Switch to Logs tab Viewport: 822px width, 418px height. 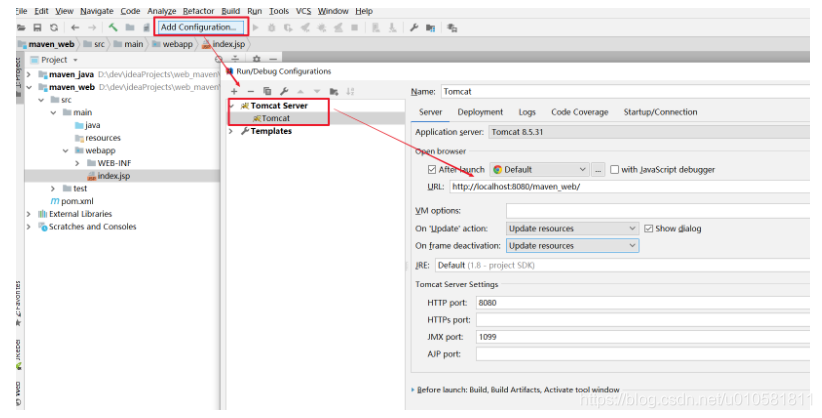527,112
